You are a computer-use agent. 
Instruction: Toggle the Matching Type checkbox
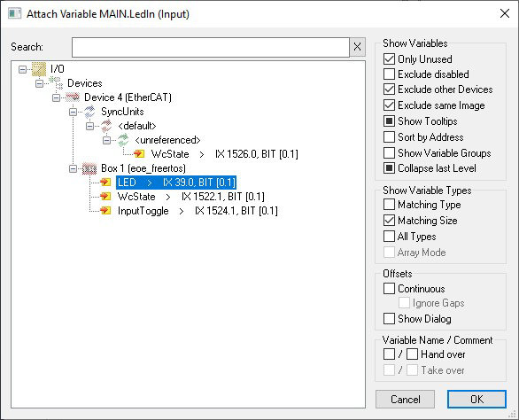pyautogui.click(x=390, y=205)
